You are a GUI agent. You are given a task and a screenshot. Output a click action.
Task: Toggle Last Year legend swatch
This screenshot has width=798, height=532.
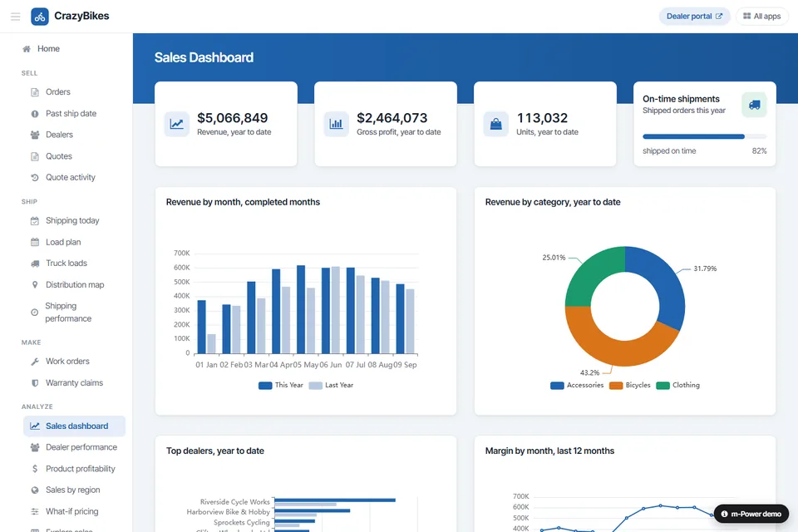(x=316, y=386)
